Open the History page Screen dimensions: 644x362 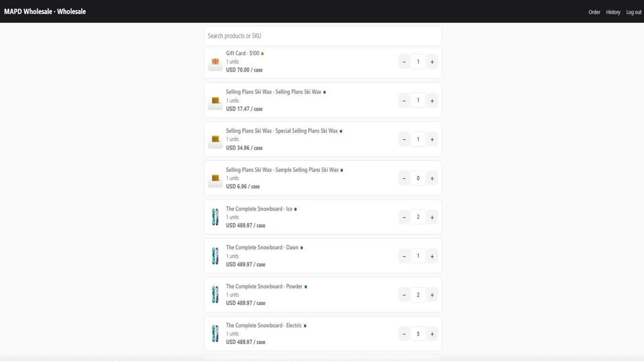(613, 12)
